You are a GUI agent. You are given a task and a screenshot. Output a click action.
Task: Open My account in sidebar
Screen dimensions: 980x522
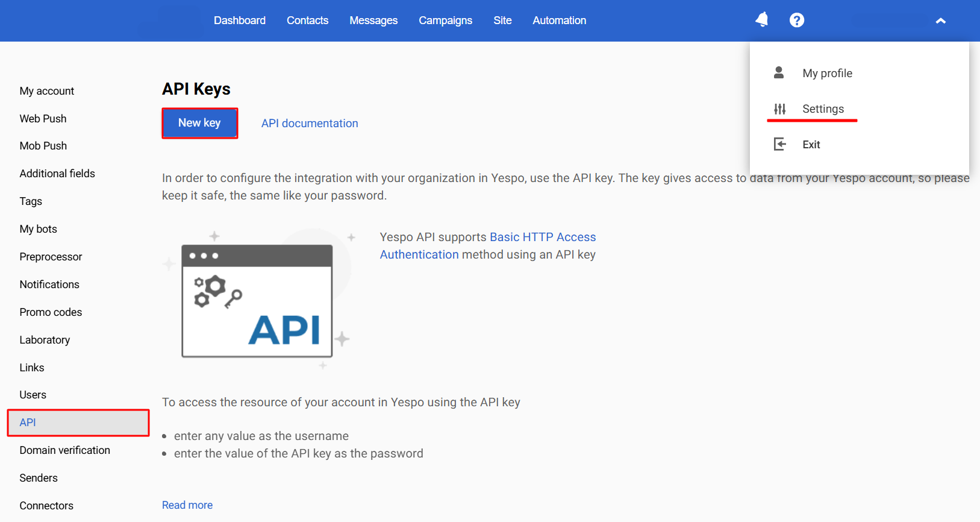47,91
